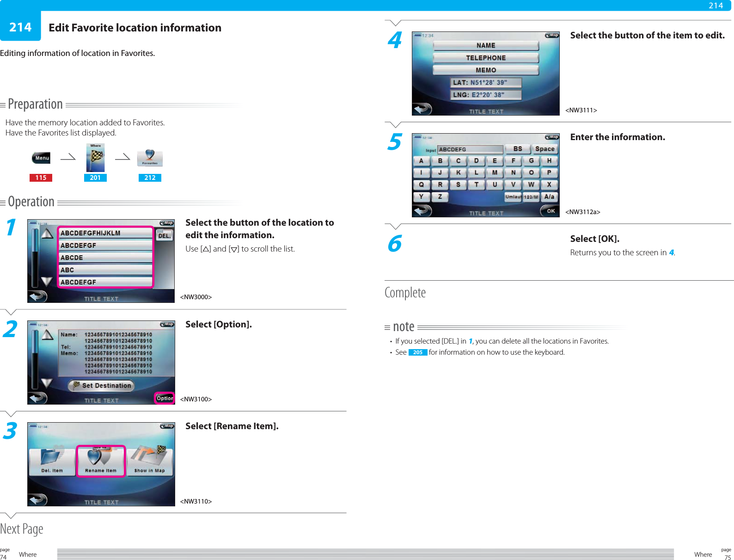Viewport: 734px width, 560px height.
Task: Select Show in Map icon
Action: coord(150,461)
